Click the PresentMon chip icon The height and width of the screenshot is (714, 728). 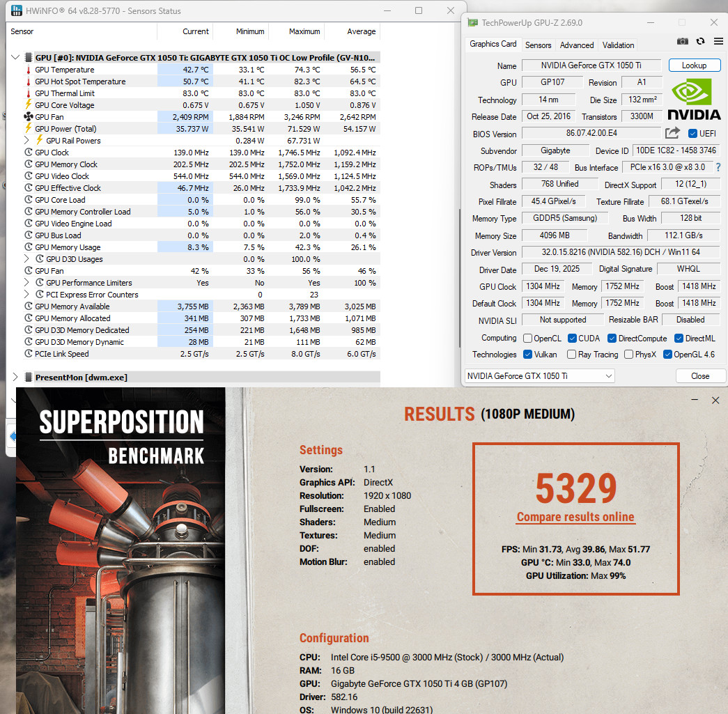29,377
